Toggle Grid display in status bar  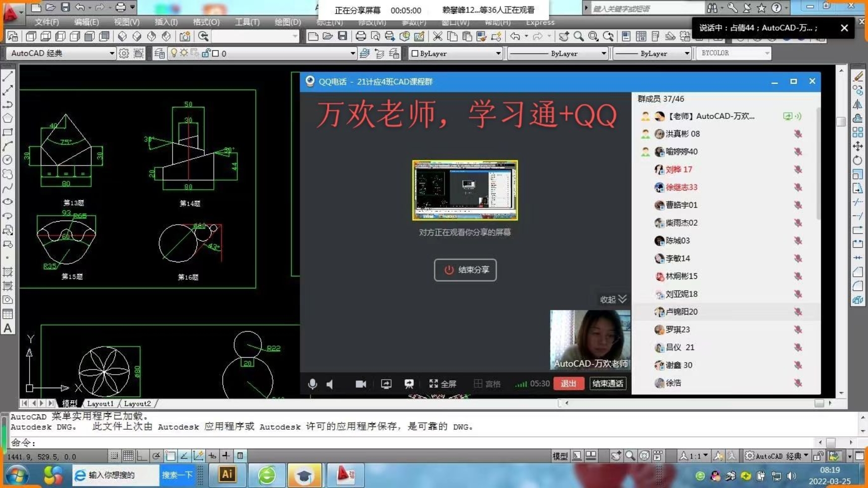128,455
